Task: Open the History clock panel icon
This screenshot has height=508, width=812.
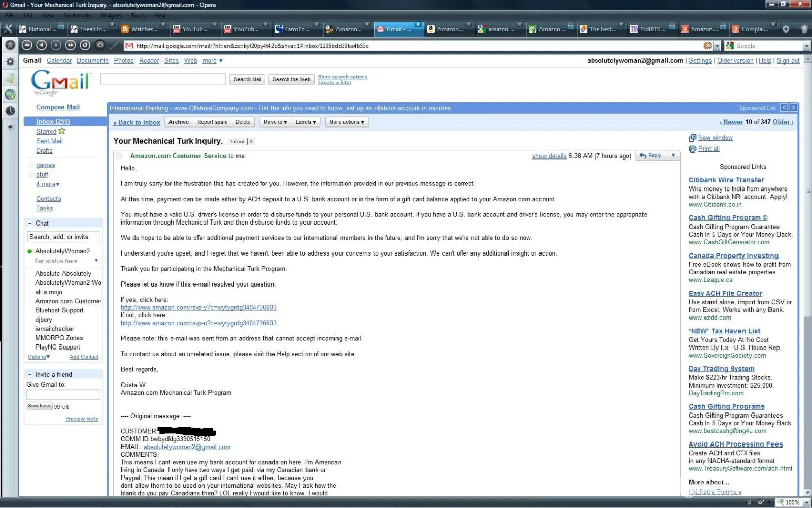Action: pyautogui.click(x=10, y=111)
